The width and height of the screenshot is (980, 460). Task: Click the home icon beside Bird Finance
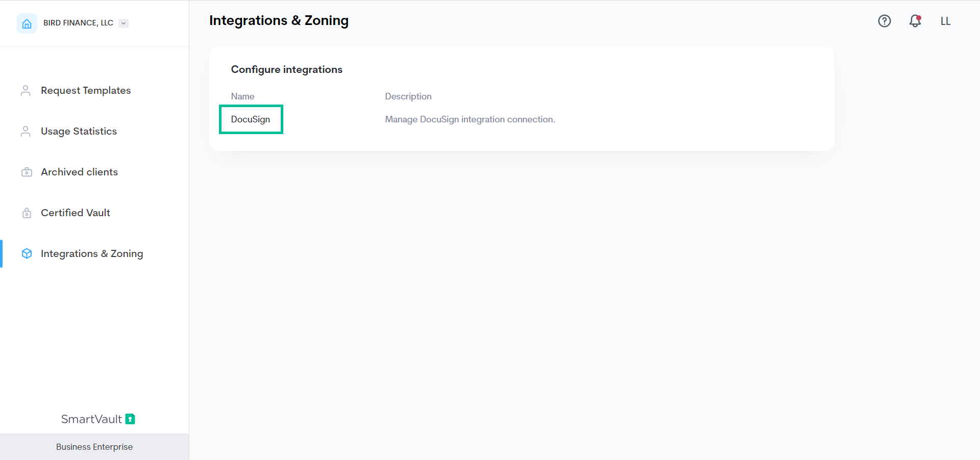click(x=27, y=23)
